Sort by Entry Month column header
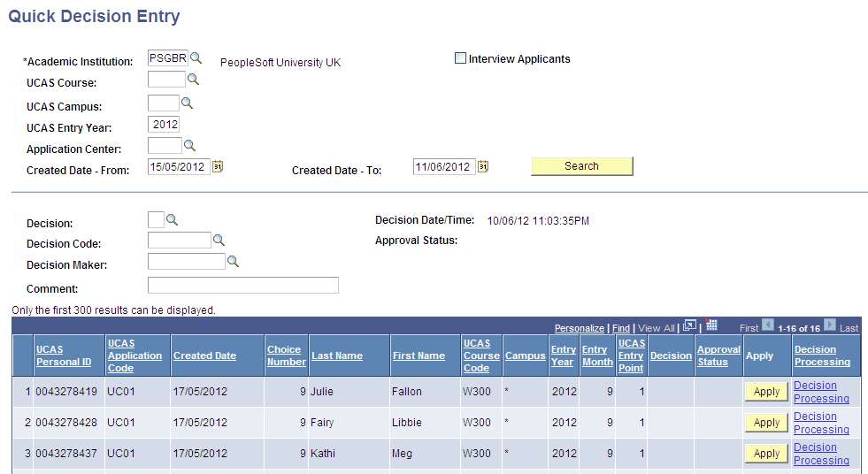Screen dimensions: 868x474 pos(597,355)
